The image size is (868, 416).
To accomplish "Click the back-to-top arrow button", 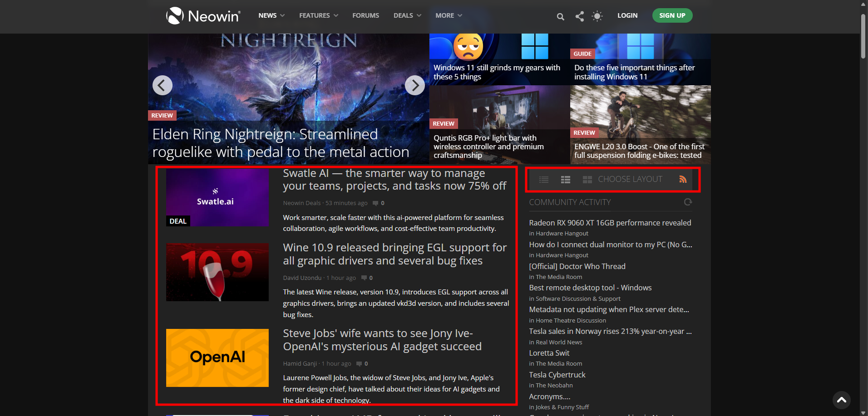I will coord(842,400).
